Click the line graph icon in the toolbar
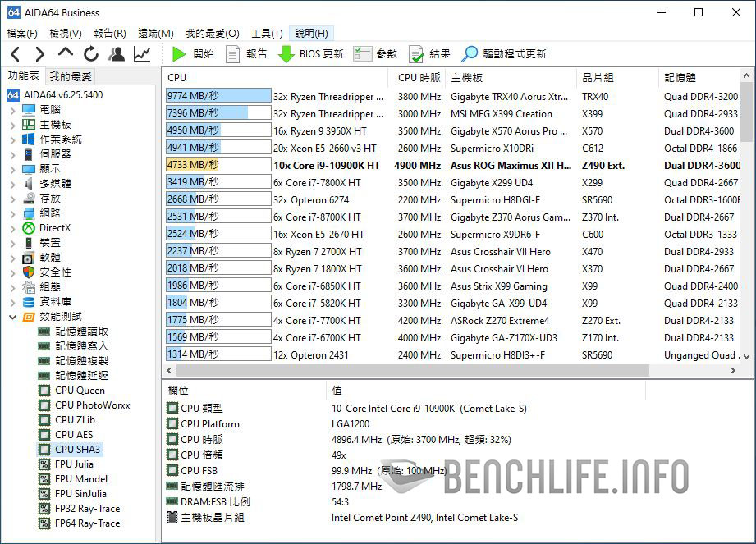Viewport: 756px width, 544px height. point(142,54)
